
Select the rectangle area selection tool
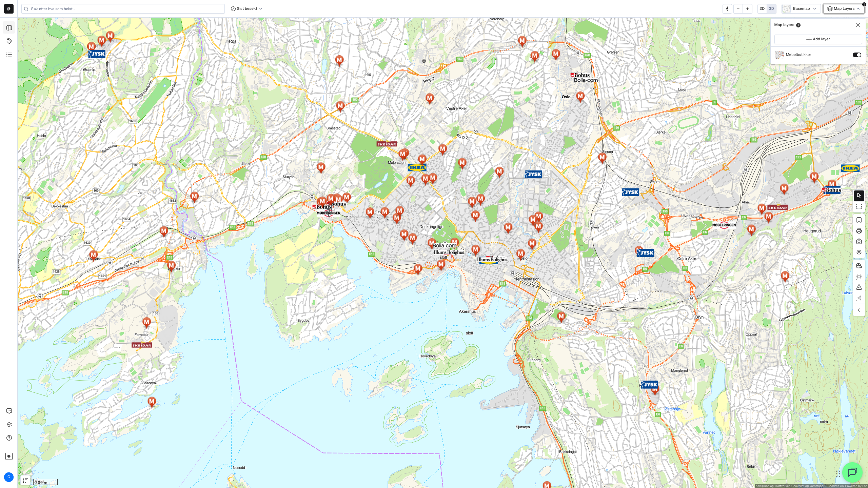pos(859,206)
